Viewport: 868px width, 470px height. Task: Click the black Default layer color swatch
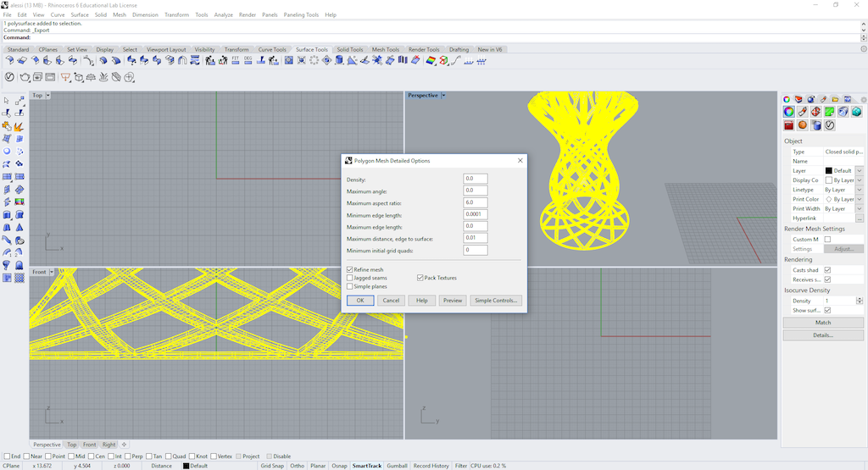829,170
